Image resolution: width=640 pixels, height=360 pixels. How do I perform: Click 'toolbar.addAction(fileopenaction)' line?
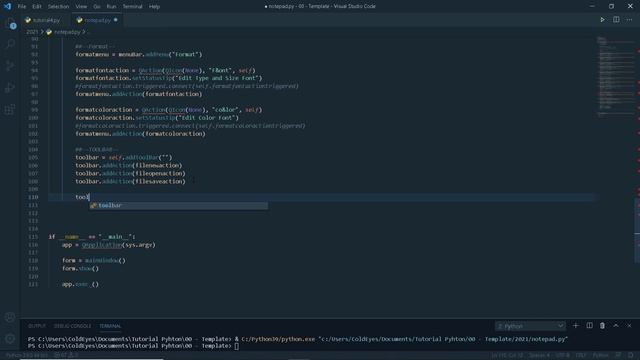(x=130, y=173)
